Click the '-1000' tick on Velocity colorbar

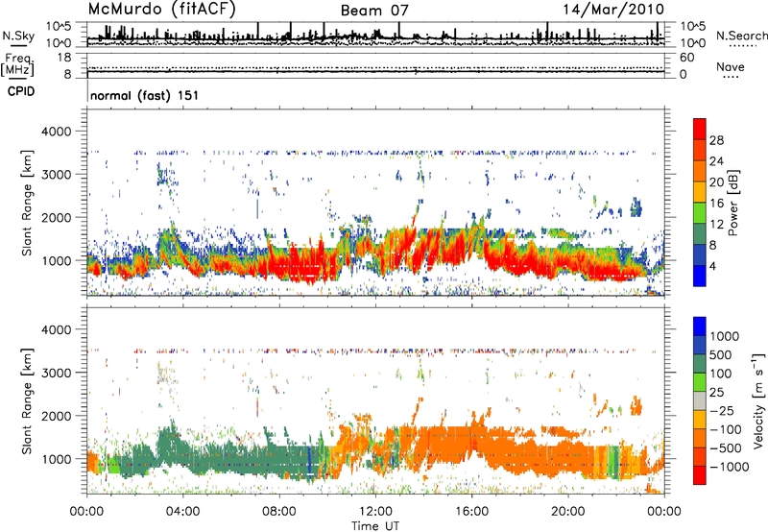tap(730, 467)
